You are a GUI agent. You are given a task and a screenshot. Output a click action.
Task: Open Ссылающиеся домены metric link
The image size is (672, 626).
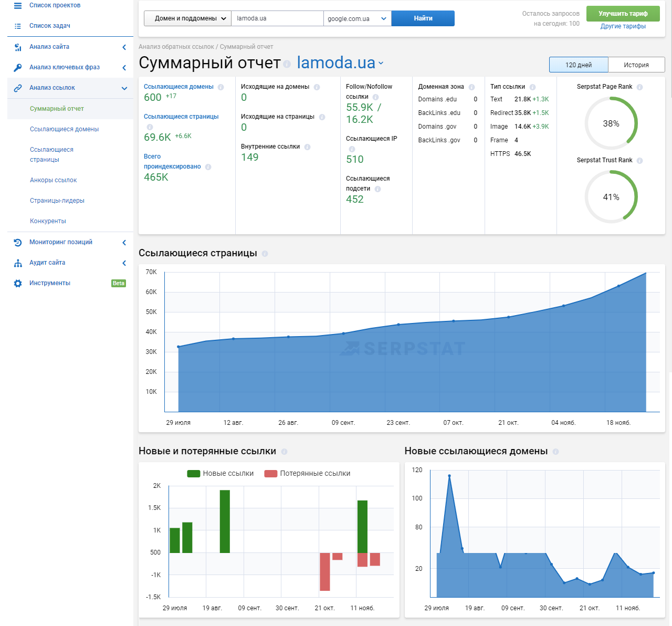coord(178,87)
